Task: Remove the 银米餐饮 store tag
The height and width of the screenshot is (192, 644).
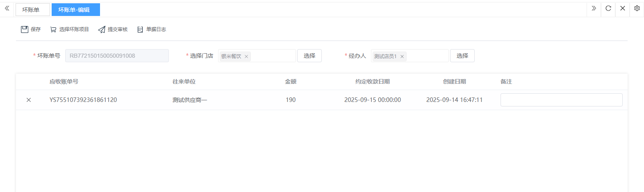Action: (x=246, y=56)
